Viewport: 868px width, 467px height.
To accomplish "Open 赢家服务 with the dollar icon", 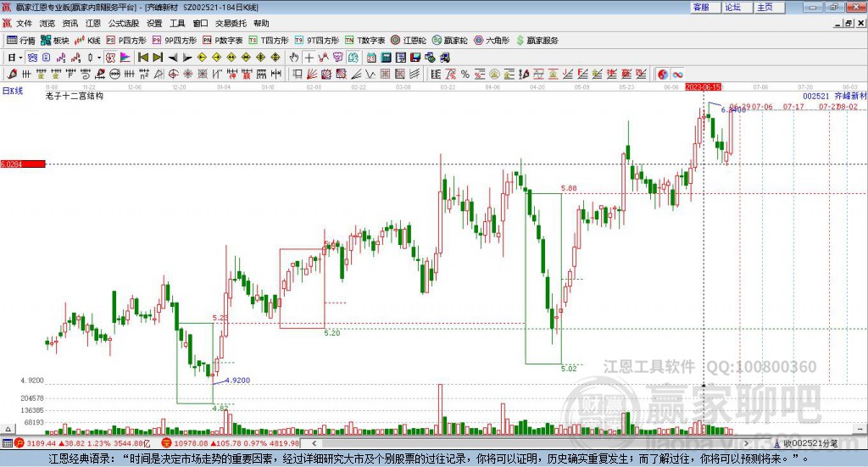I will pos(537,41).
